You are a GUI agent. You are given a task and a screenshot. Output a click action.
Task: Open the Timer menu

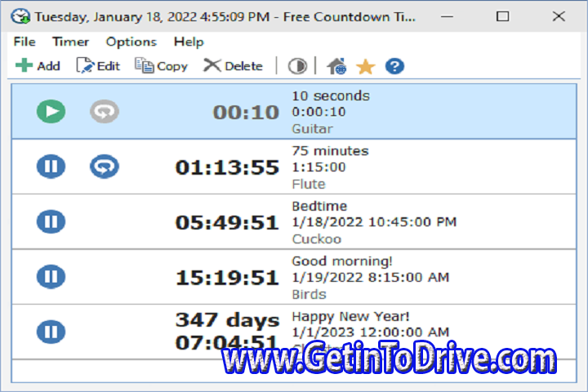tap(70, 42)
